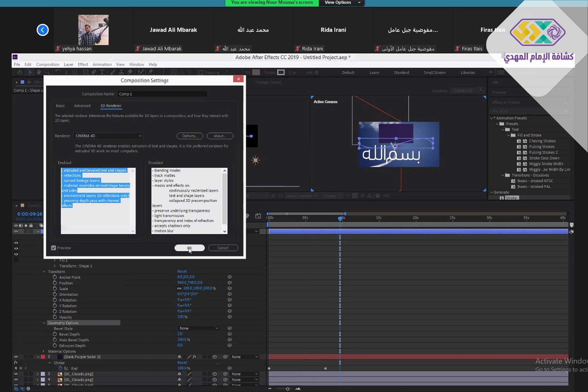Select the Hand tool in toolbar

coord(39,72)
